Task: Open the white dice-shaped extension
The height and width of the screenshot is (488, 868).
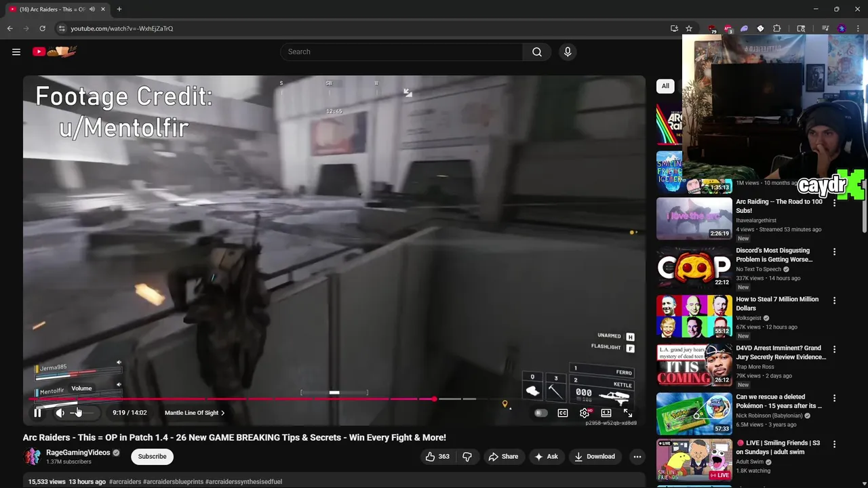Action: [x=760, y=28]
